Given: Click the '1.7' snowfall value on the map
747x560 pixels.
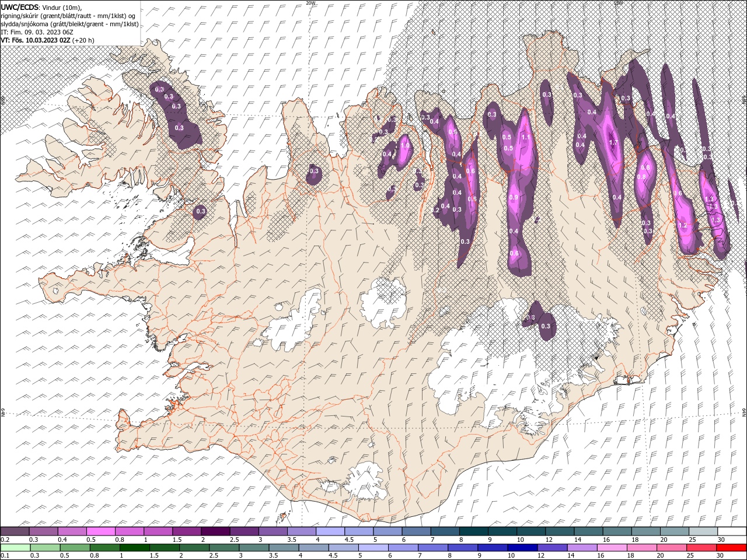Looking at the screenshot, I should (613, 142).
